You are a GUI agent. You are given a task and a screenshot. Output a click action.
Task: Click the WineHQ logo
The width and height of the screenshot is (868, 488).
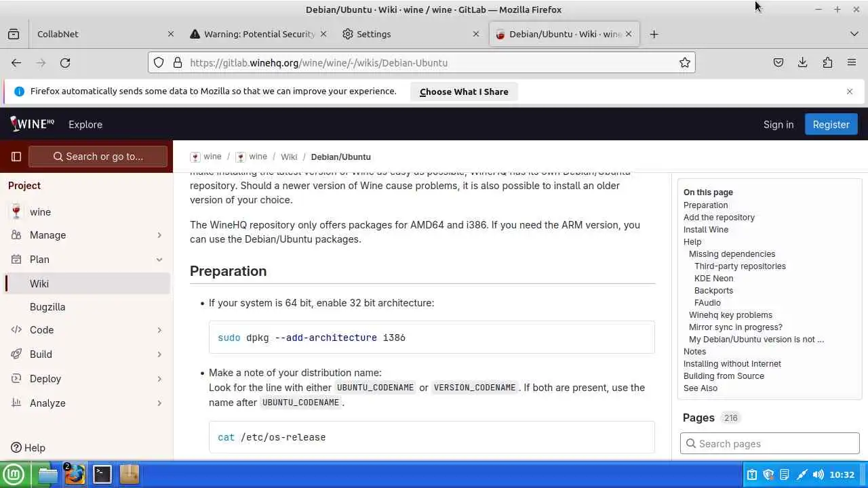[32, 124]
